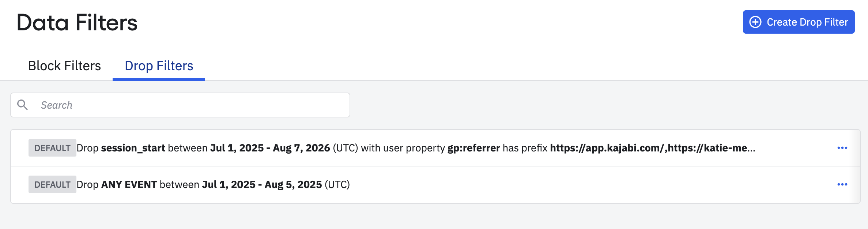Open three-dot menu for ANY EVENT drop filter

(842, 184)
